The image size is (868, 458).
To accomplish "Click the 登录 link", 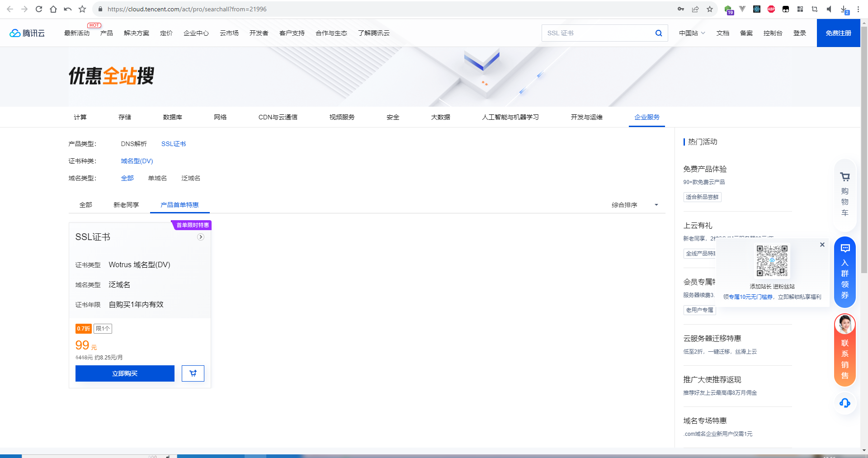I will click(x=800, y=33).
